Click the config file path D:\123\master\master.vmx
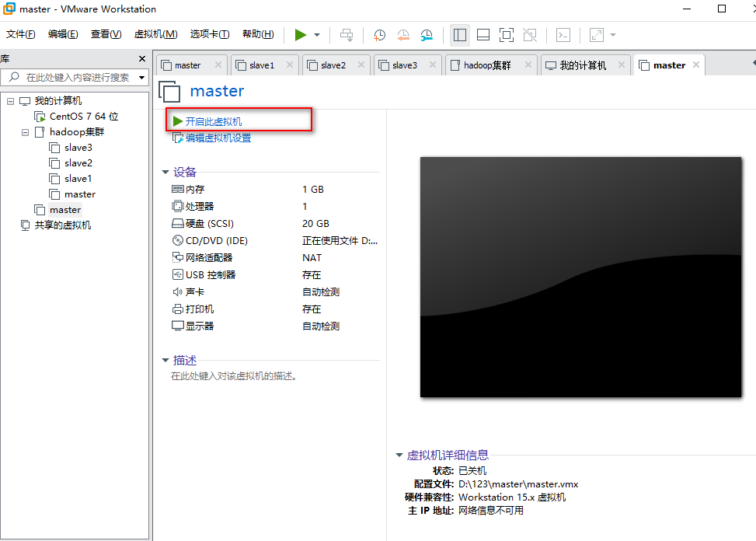 (x=517, y=484)
